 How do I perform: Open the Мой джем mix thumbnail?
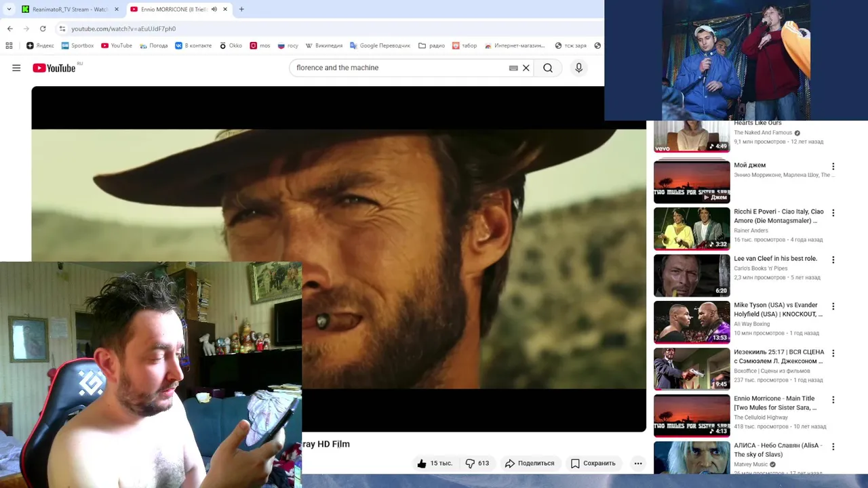point(692,182)
